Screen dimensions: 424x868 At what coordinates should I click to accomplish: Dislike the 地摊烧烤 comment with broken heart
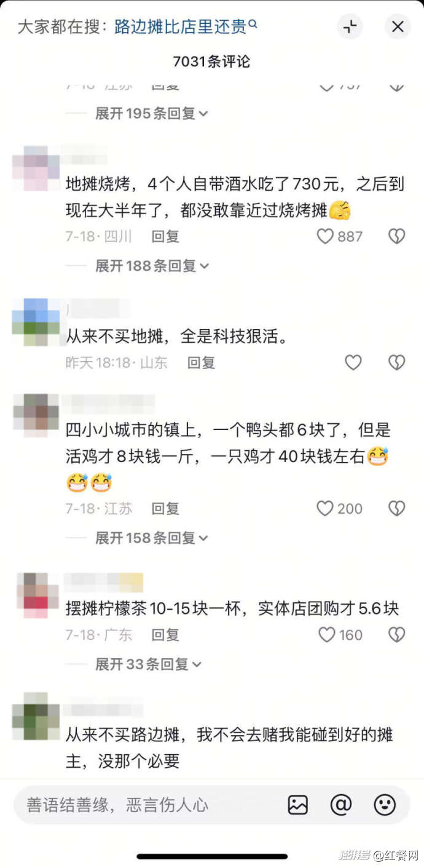397,236
